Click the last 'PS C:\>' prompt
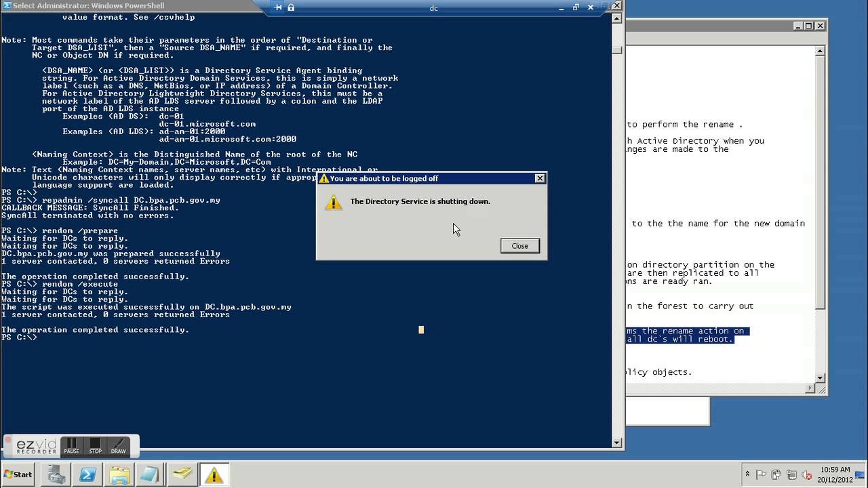This screenshot has height=488, width=868. 19,338
